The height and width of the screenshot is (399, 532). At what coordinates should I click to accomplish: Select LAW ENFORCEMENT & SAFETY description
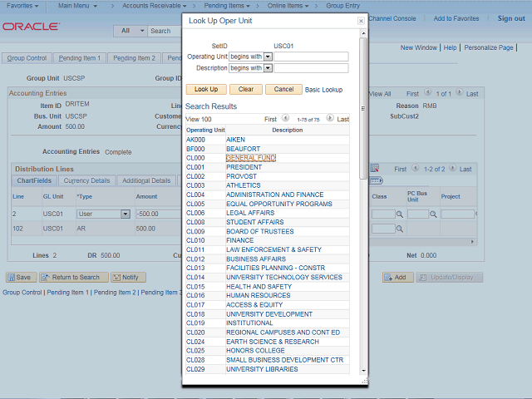coord(273,249)
